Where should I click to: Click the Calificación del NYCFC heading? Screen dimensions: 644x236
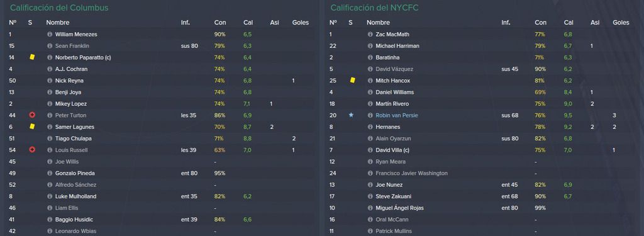[x=375, y=8]
